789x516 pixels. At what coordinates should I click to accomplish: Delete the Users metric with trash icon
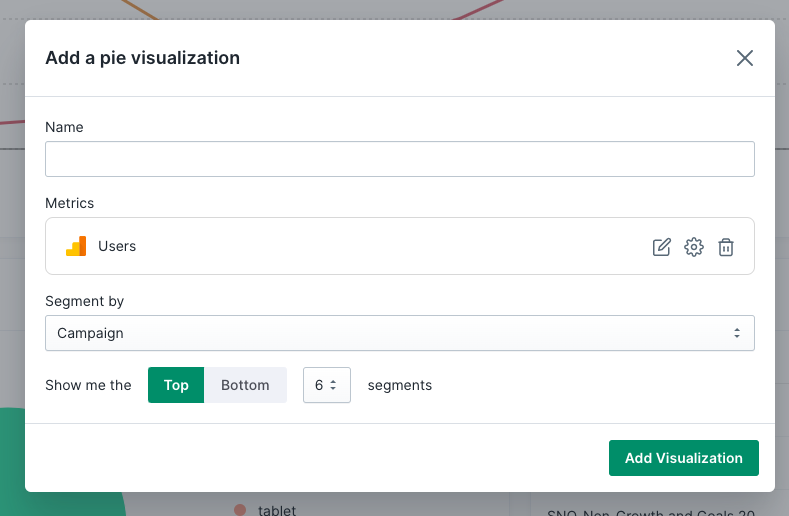pos(726,247)
